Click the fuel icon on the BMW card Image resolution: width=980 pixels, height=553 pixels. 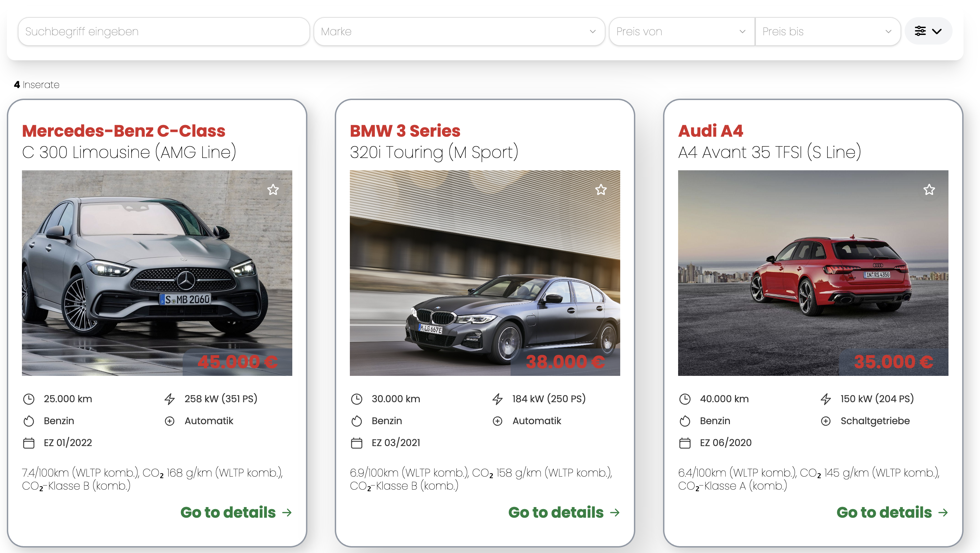[356, 421]
